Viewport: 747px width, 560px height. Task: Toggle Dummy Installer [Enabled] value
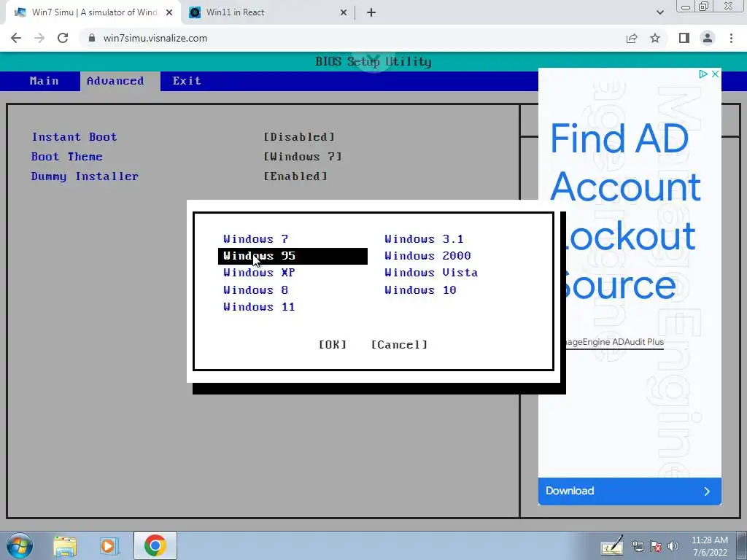[x=295, y=176]
